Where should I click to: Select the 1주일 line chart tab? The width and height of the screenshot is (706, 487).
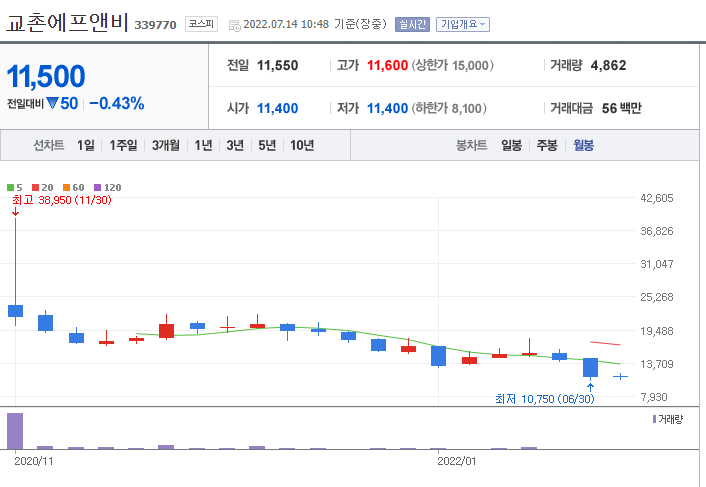click(x=123, y=145)
